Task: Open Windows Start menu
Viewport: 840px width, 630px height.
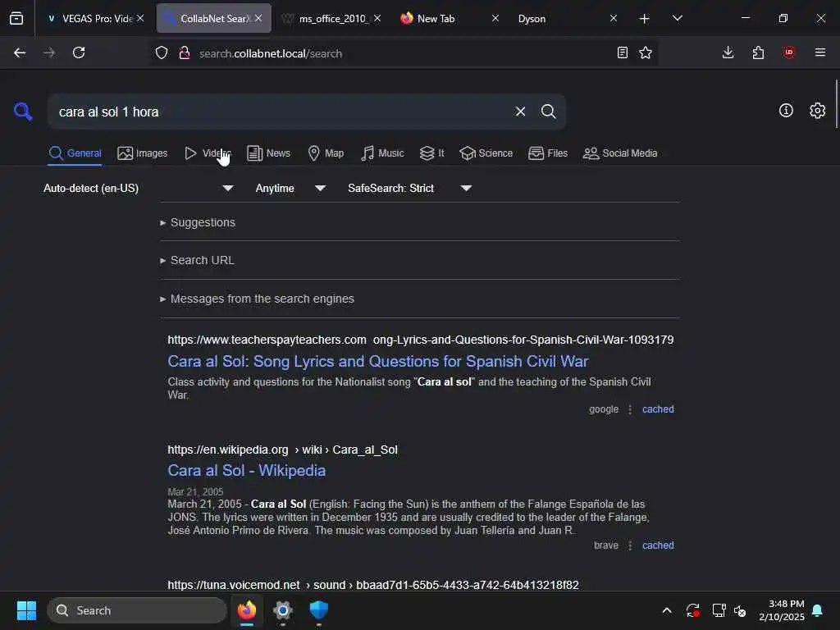Action: pyautogui.click(x=26, y=610)
